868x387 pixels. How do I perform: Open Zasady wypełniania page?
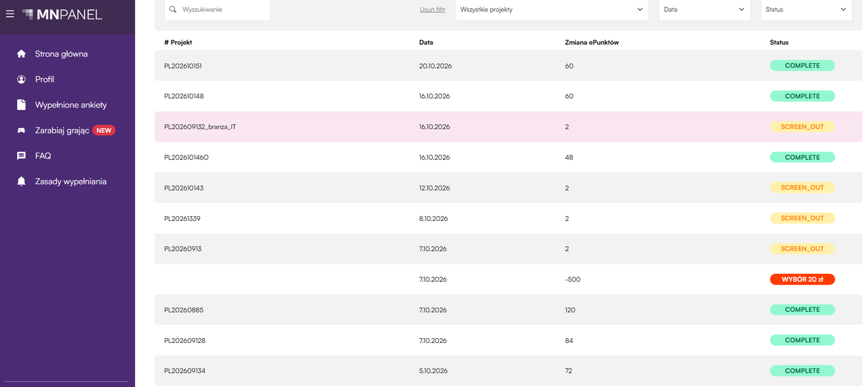point(71,182)
